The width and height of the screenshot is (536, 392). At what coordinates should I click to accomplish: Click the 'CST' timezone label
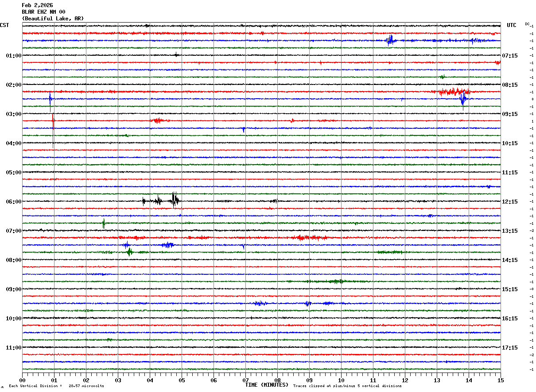[x=4, y=25]
